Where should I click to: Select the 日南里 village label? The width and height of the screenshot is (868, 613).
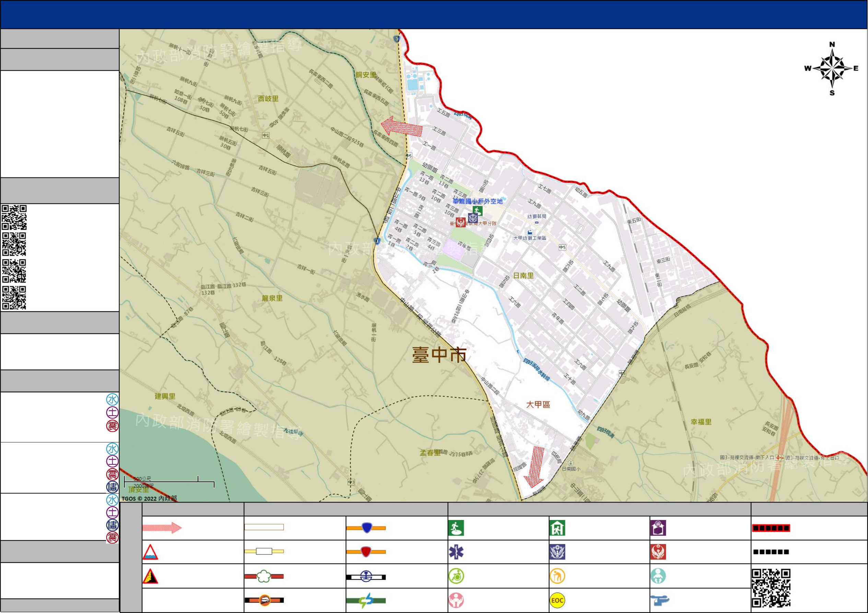(523, 276)
